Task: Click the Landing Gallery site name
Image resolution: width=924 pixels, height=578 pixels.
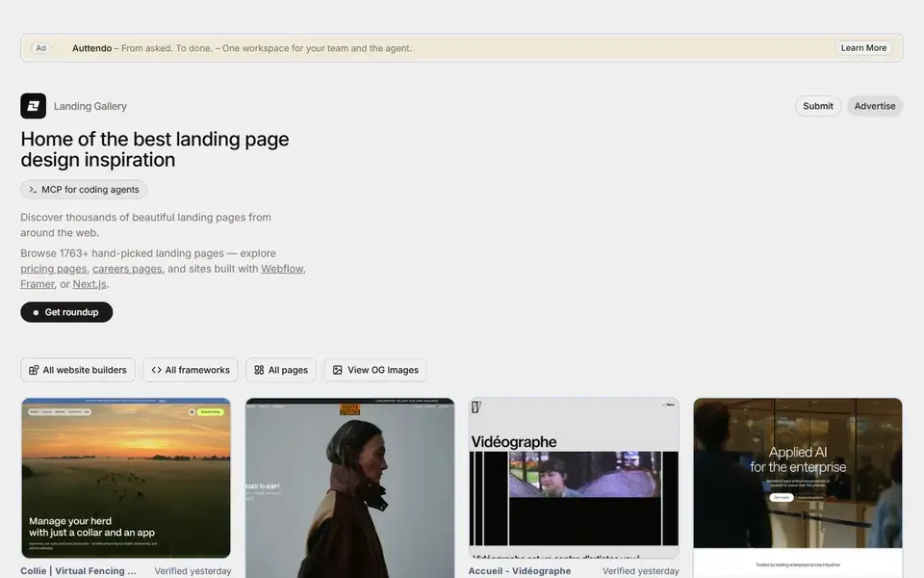Action: point(90,106)
